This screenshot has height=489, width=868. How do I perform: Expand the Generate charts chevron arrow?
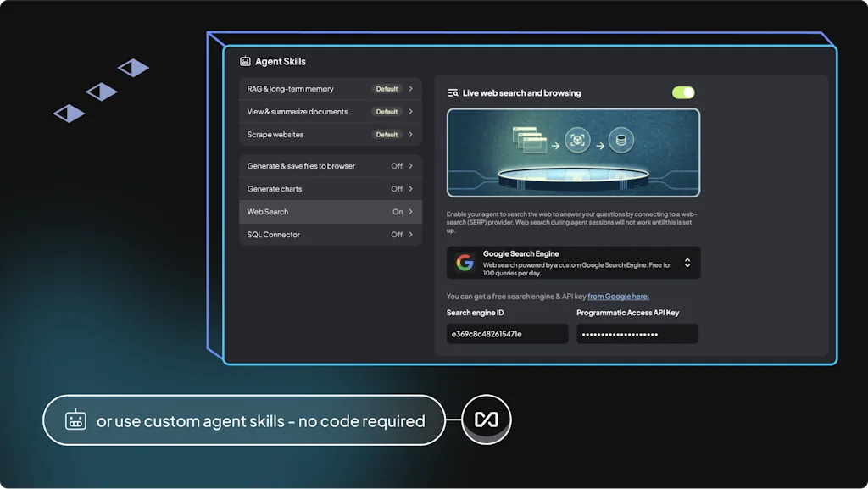pos(410,189)
